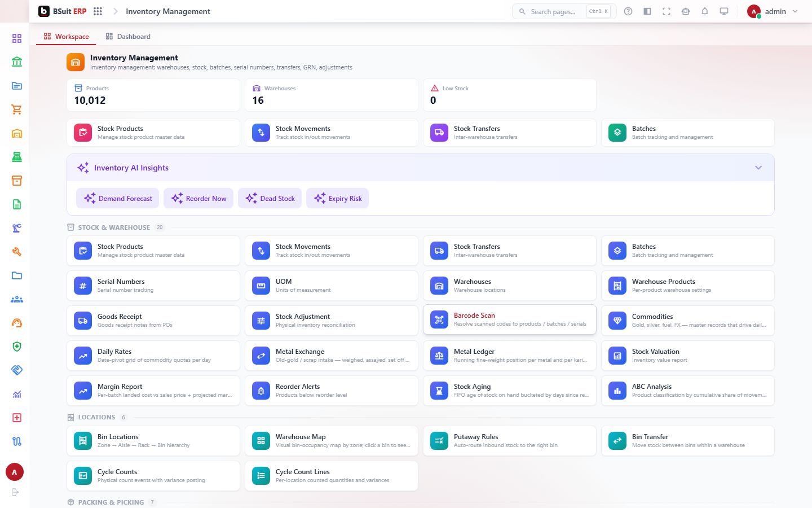Open the shopping cart module in sidebar
The image size is (812, 508).
17,110
